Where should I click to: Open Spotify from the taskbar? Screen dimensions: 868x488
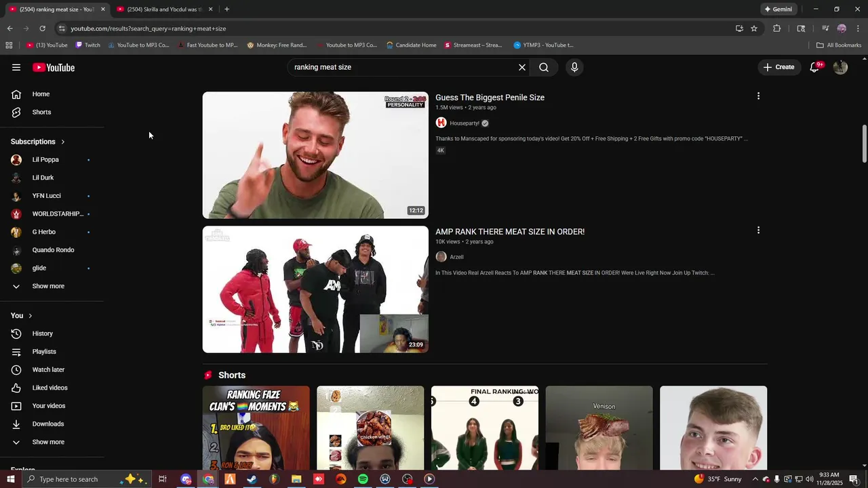tap(363, 479)
